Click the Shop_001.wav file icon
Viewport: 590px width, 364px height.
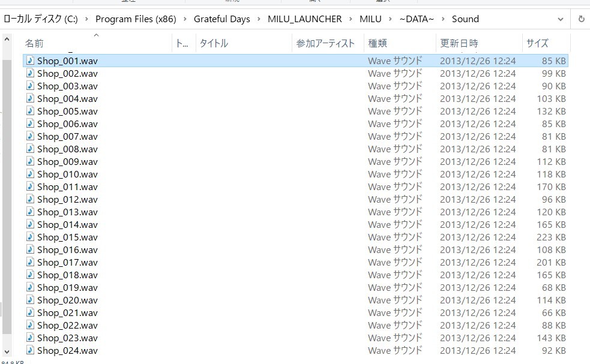tap(30, 61)
